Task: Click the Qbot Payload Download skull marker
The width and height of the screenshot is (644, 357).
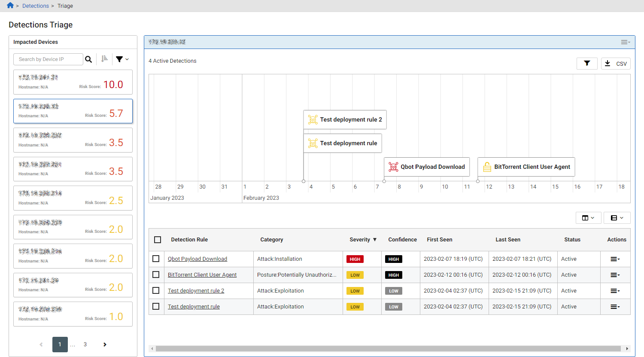Action: coord(393,167)
